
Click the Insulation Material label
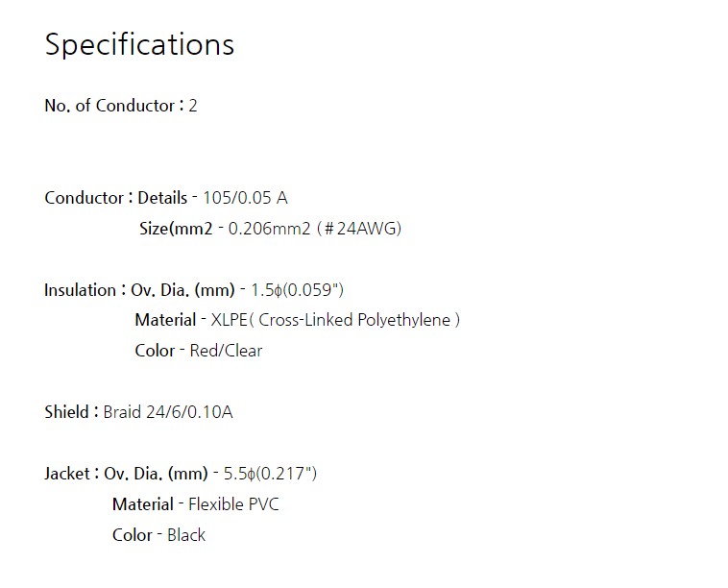tap(165, 320)
